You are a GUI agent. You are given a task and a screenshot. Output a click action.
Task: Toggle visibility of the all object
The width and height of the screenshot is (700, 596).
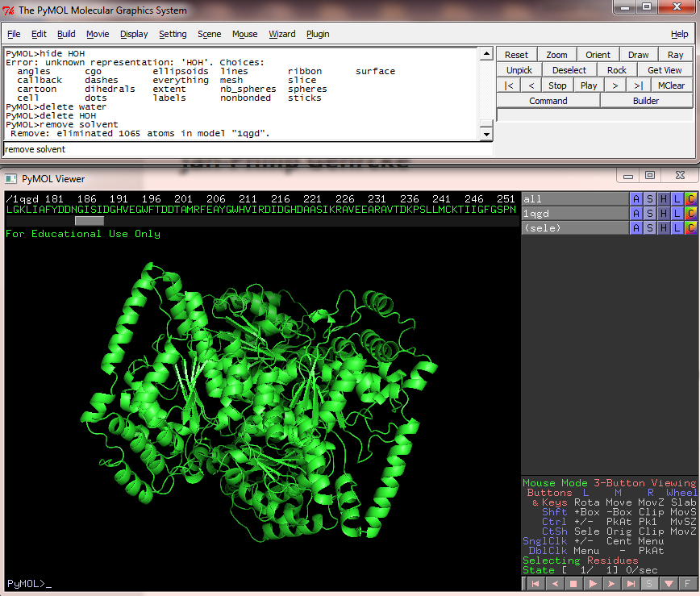click(576, 199)
